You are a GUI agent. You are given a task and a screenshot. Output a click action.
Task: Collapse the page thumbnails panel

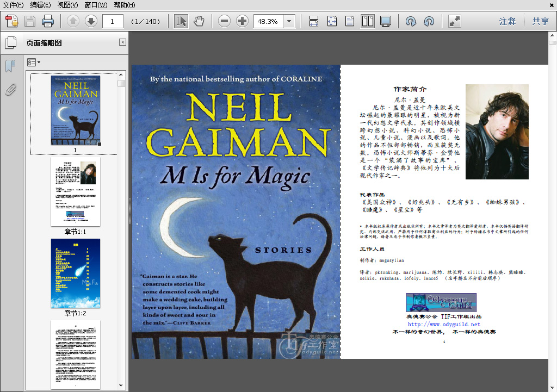(x=122, y=42)
